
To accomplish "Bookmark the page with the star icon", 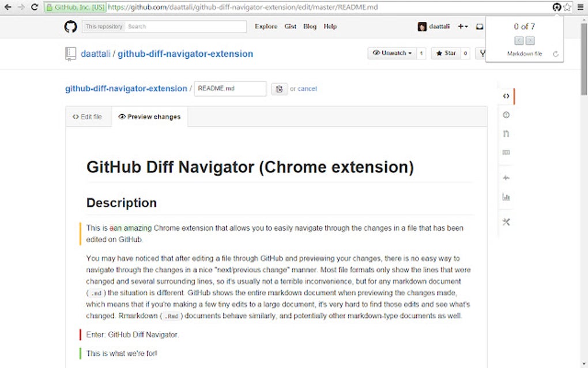I will point(567,7).
